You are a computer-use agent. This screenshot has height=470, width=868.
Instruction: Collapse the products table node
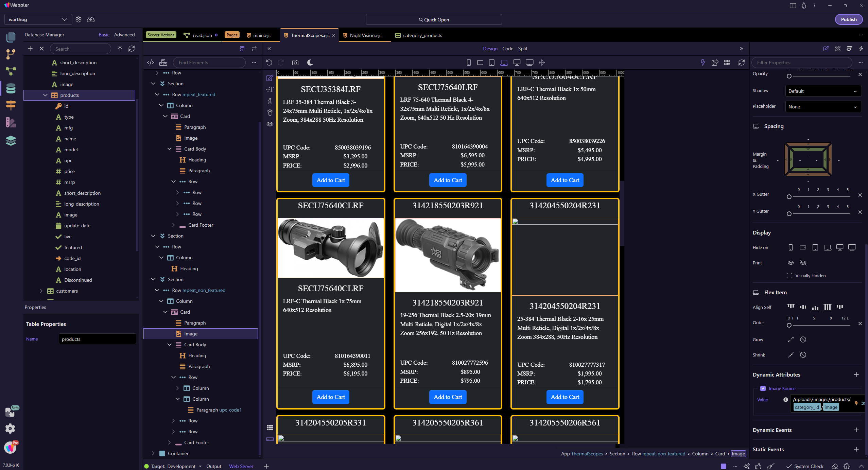pos(45,95)
